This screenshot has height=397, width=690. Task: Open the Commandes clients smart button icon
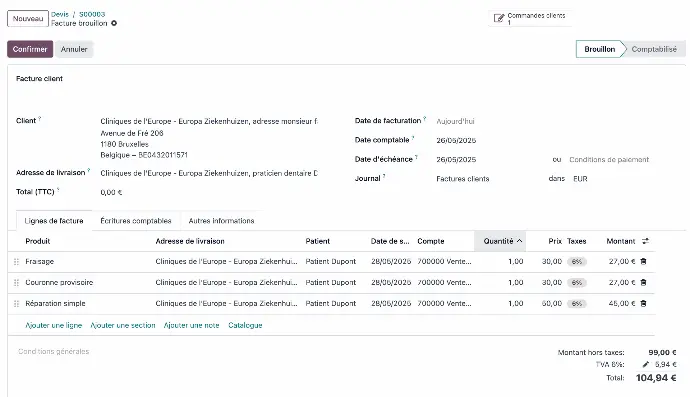(x=499, y=18)
